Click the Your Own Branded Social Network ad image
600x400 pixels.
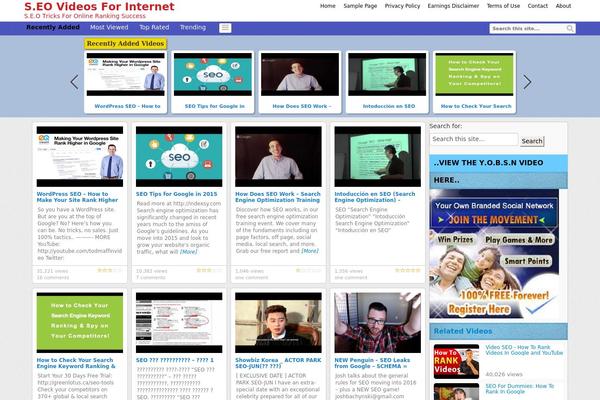click(x=494, y=254)
